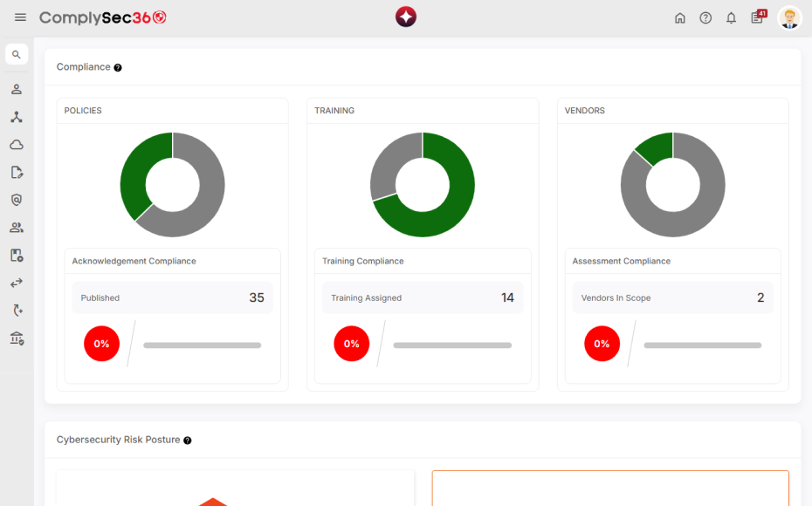
Task: Click the sidebar search icon
Action: (17, 54)
